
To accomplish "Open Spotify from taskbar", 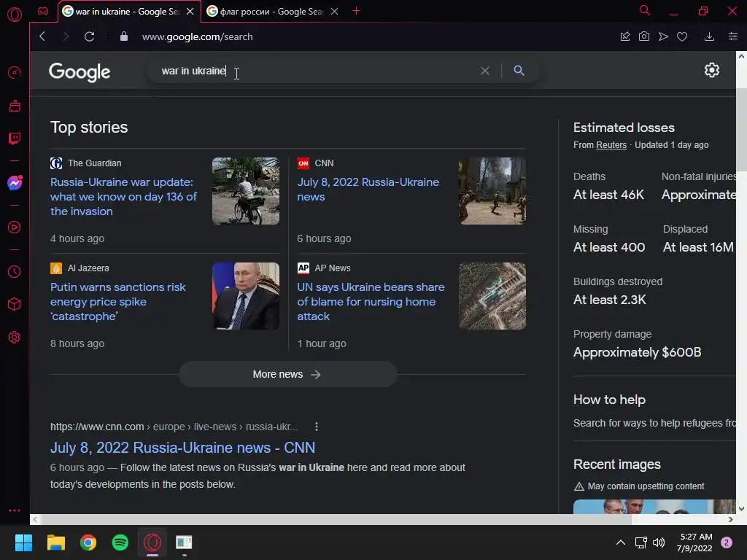I will [120, 542].
